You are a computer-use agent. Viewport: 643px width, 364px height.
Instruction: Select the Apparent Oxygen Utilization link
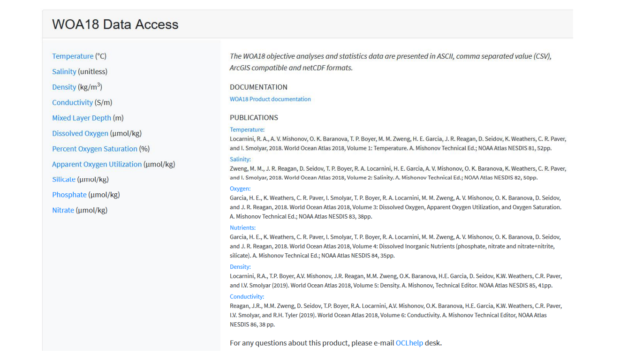(97, 165)
